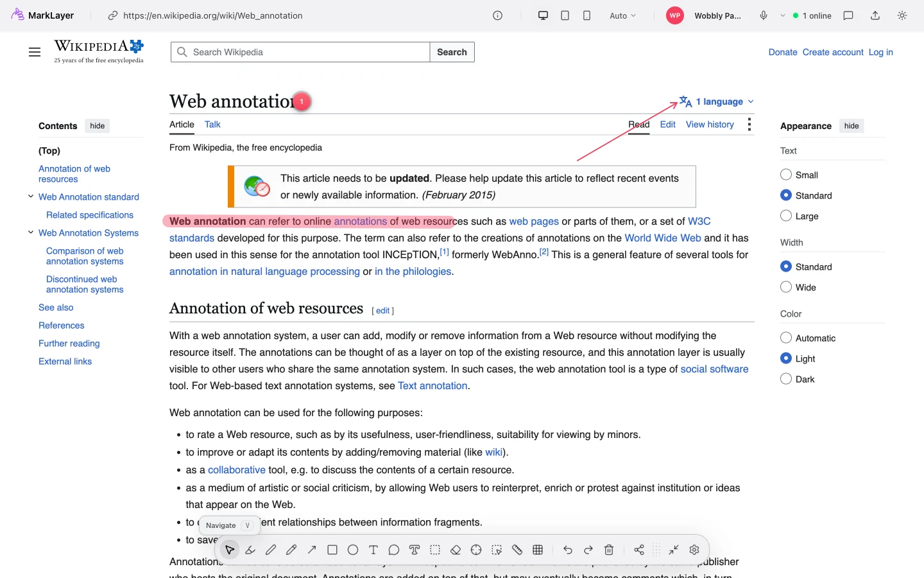Select the pen drawing tool
This screenshot has width=924, height=578.
click(x=271, y=550)
